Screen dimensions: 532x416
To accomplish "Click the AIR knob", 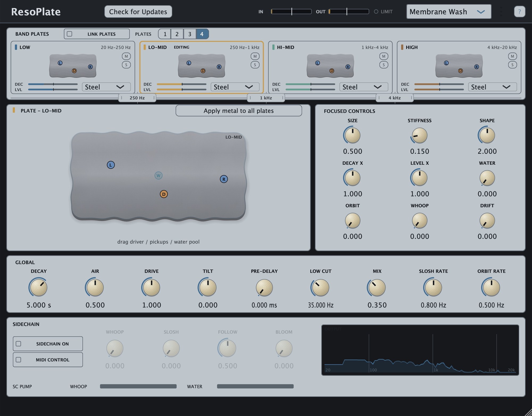I will [x=95, y=287].
